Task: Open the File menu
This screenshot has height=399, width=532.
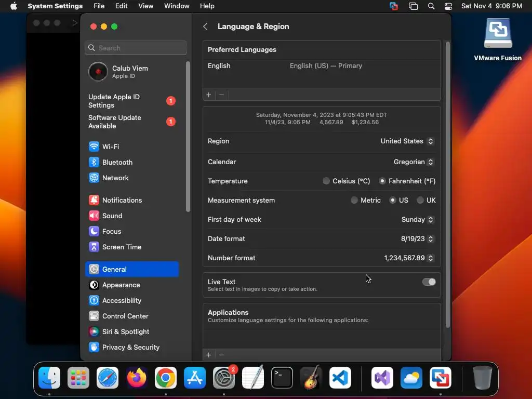Action: pos(99,6)
